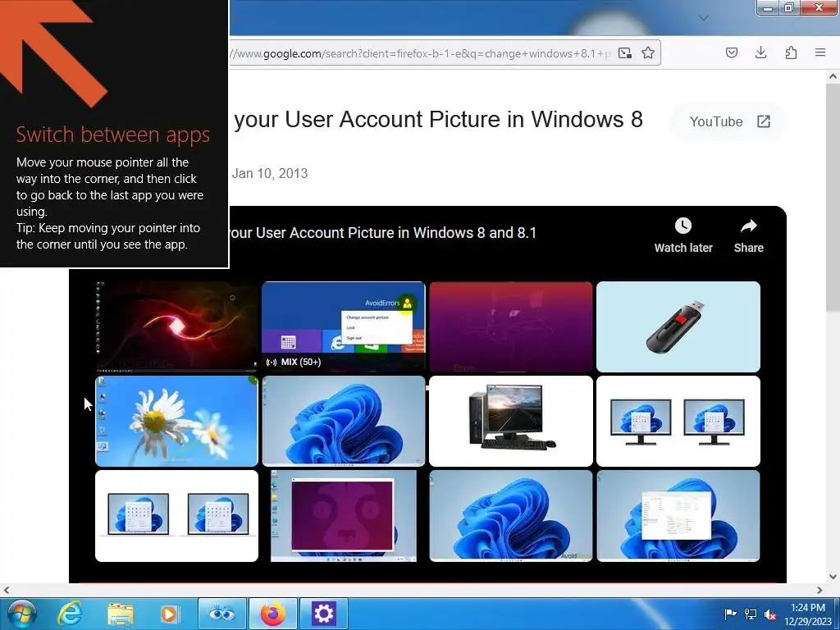Click the horizontal scrollbar right arrow
The image size is (840, 630).
tap(819, 590)
